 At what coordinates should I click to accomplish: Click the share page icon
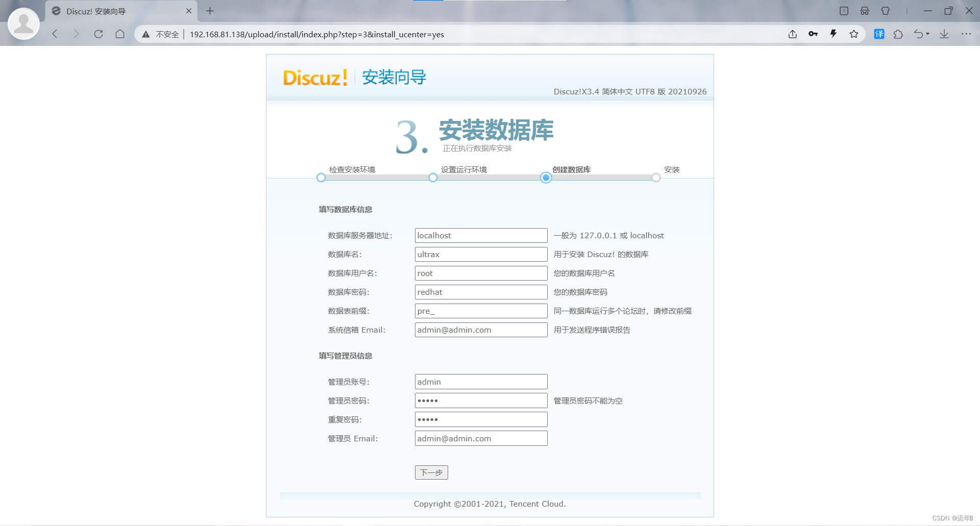click(792, 34)
